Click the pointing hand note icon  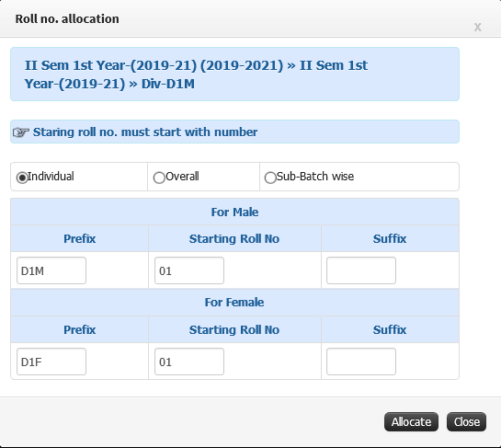click(21, 132)
